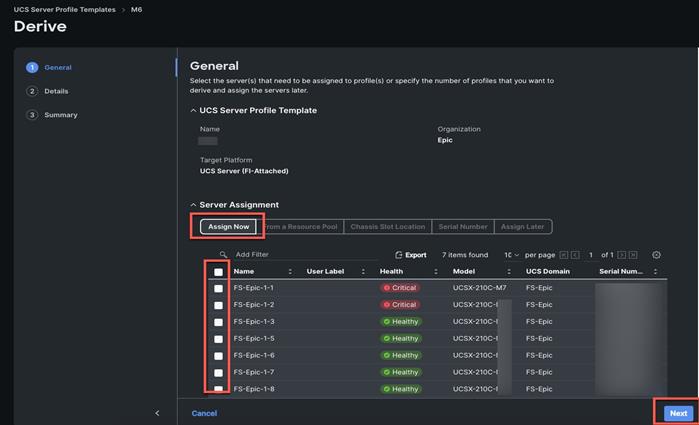The height and width of the screenshot is (425, 699).
Task: Check the box for FS-Epic-1-8
Action: [x=218, y=389]
